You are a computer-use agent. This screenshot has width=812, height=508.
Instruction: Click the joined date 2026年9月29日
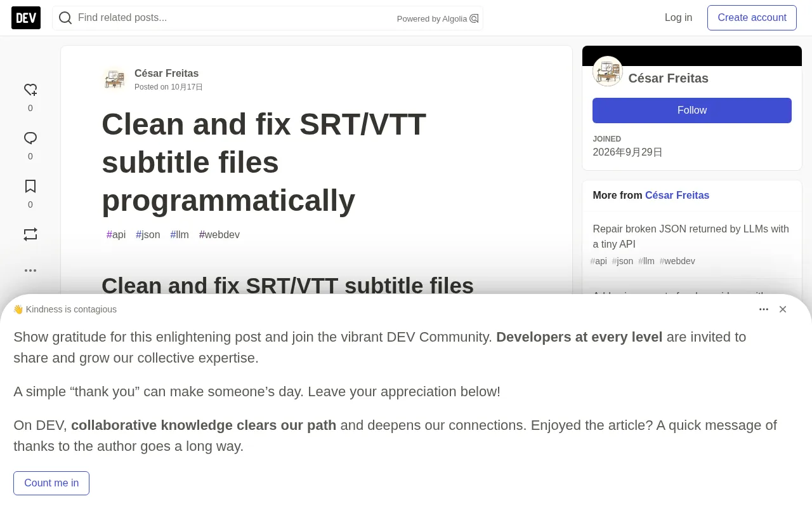click(627, 152)
